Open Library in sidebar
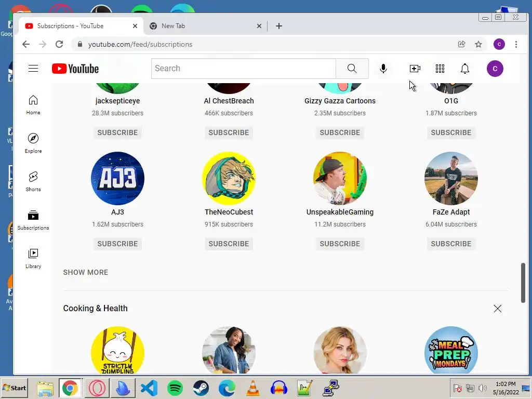Screen dimensions: 532x399 [33, 259]
